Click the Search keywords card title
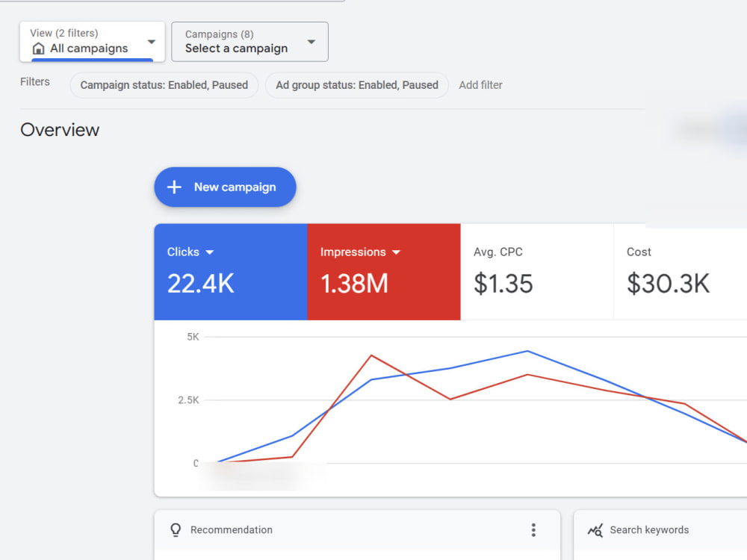Screen dimensions: 747x560 coord(649,530)
